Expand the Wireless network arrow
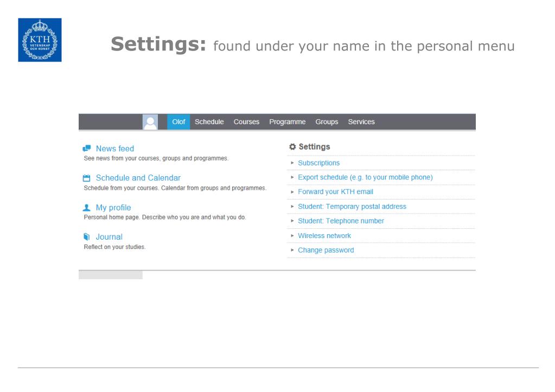555x392 pixels. (292, 236)
